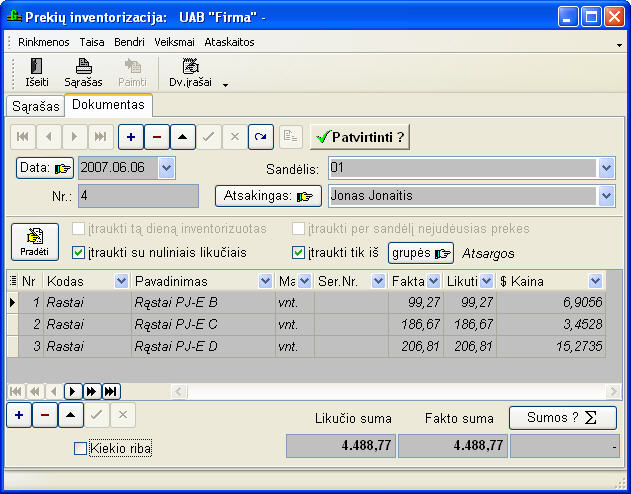Expand the Jonas Jonaitis responsible person dropdown
Screen dimensions: 631x494
point(606,196)
